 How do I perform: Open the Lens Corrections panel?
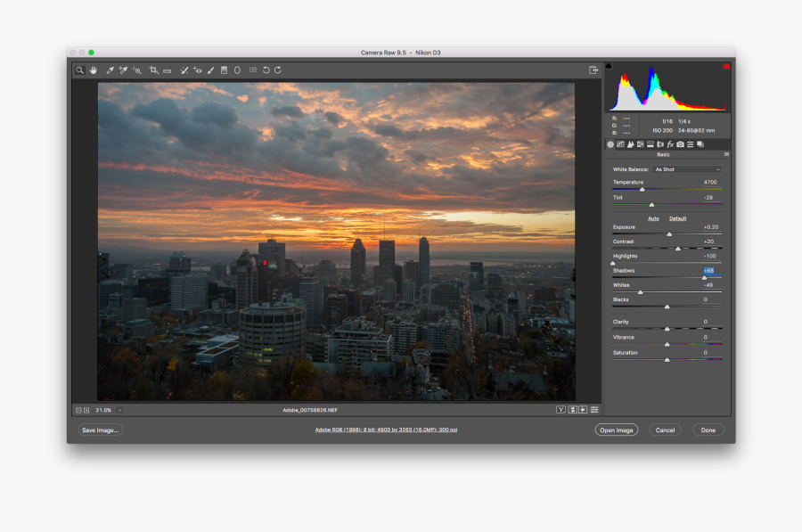[659, 143]
